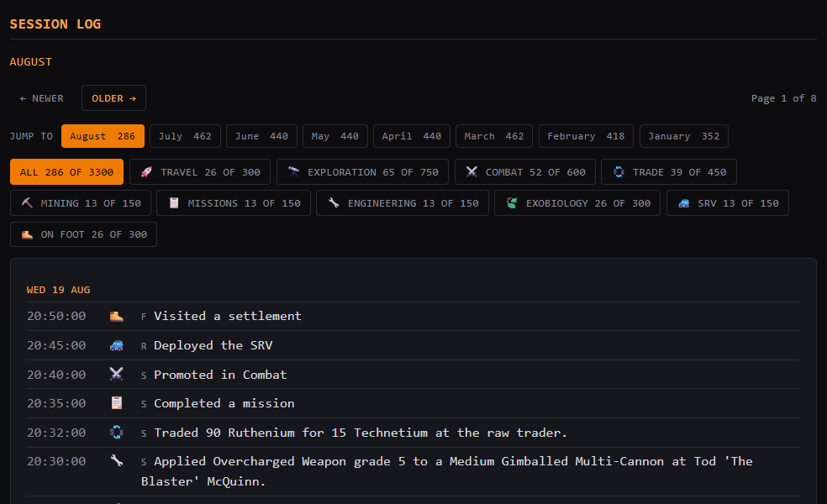Jump to August 286 entries

tap(103, 136)
